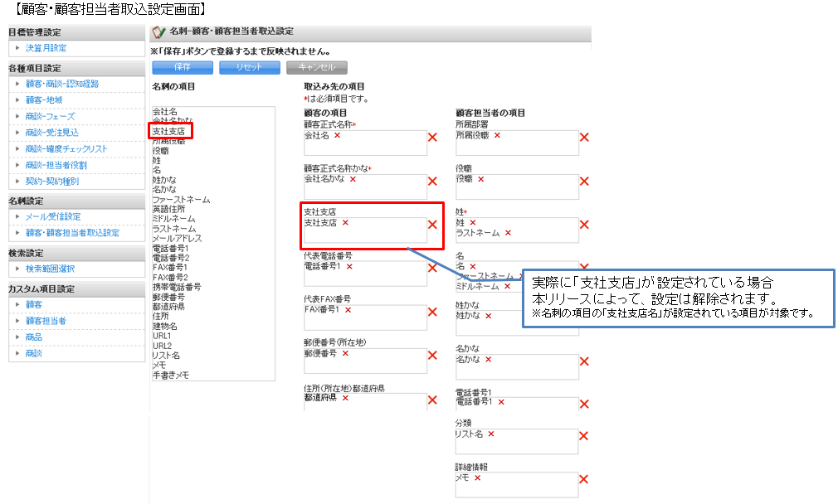
Task: Clear the 所属部署 field with large red X
Action: tap(584, 138)
